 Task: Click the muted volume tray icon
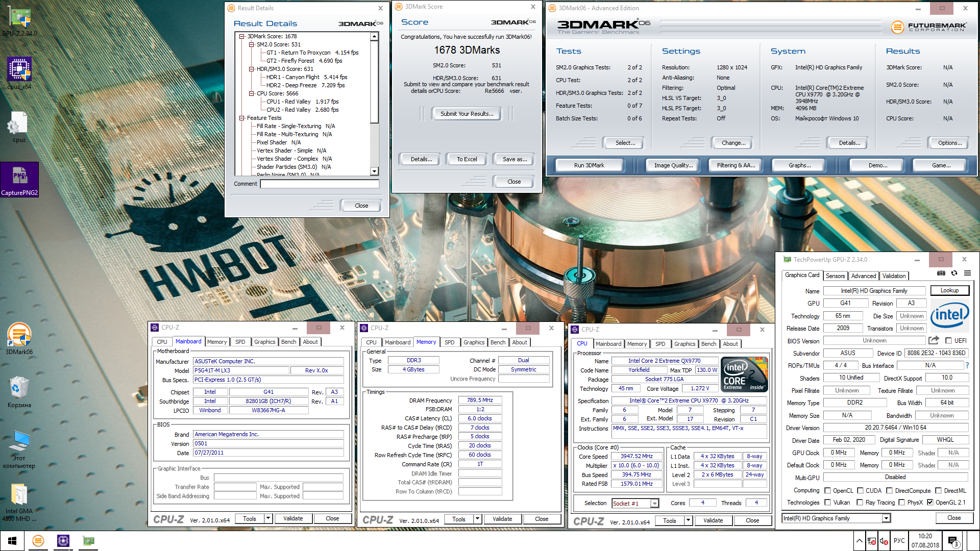tap(884, 541)
